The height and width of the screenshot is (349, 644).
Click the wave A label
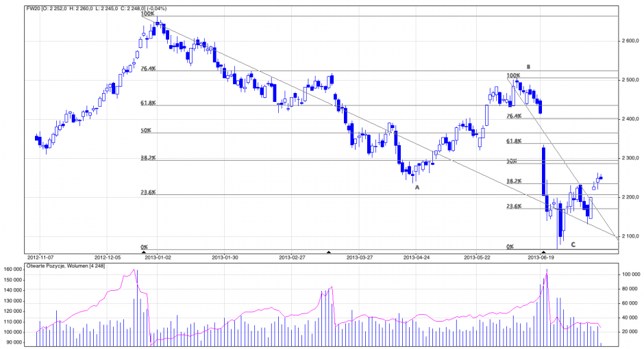click(x=417, y=187)
